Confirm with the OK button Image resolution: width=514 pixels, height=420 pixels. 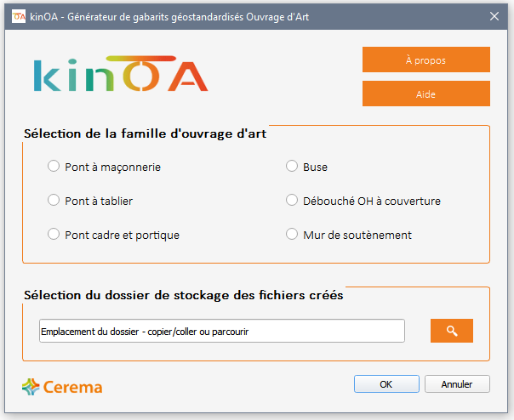click(386, 384)
